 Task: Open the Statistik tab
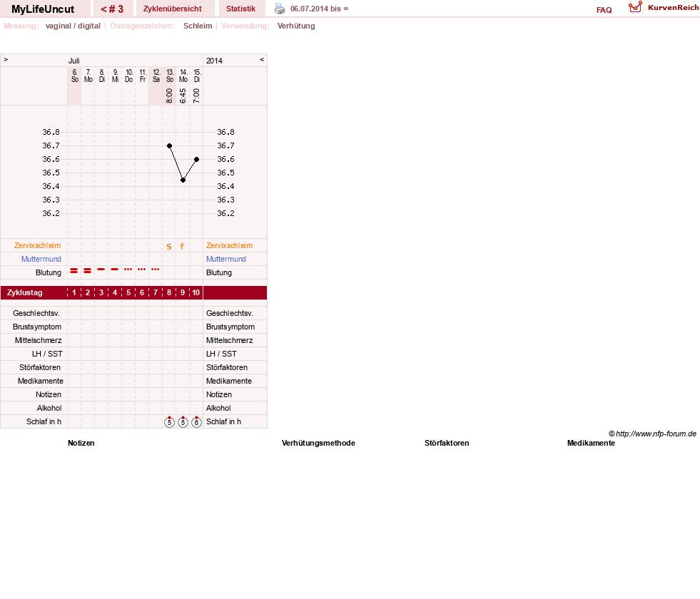pyautogui.click(x=240, y=9)
